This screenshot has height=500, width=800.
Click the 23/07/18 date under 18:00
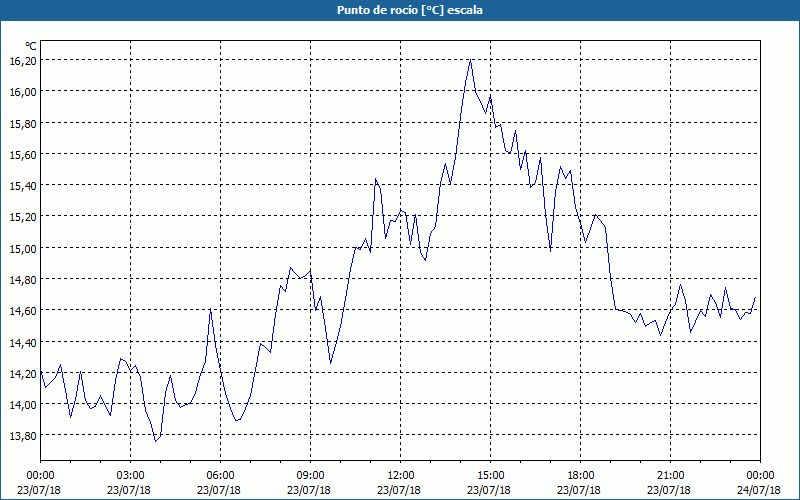[579, 490]
